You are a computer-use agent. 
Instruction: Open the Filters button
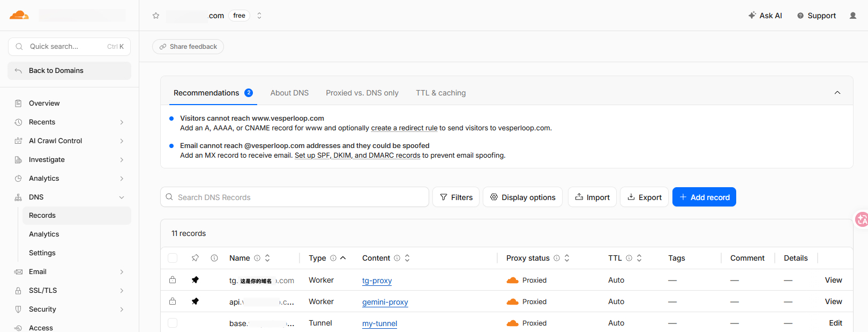pos(456,197)
